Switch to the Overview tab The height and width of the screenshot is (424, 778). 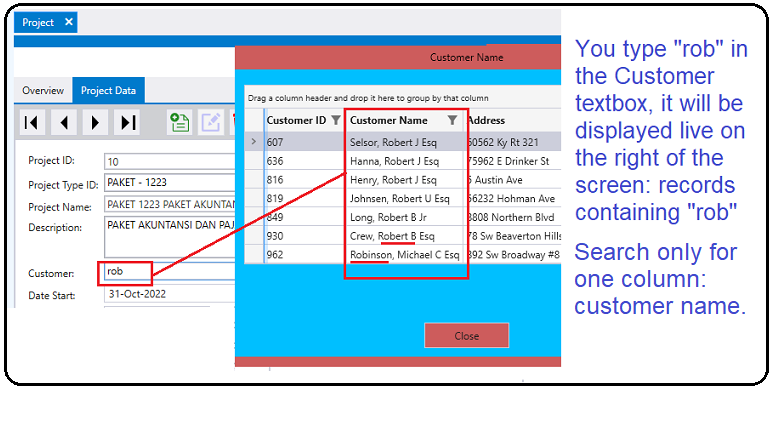(43, 91)
